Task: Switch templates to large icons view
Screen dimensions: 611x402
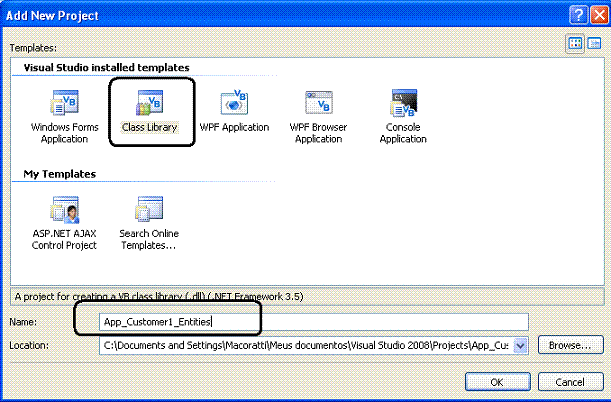Action: (x=575, y=43)
